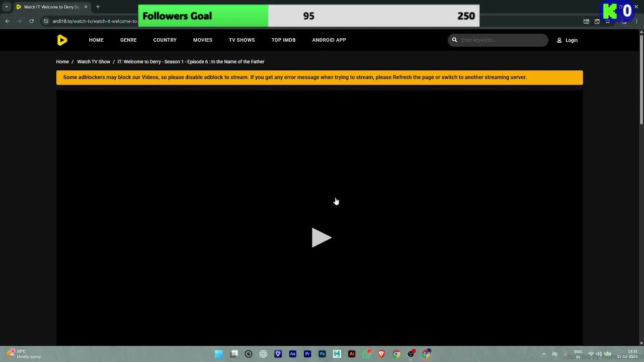
Task: Click the episode title breadcrumb text
Action: (x=191, y=62)
